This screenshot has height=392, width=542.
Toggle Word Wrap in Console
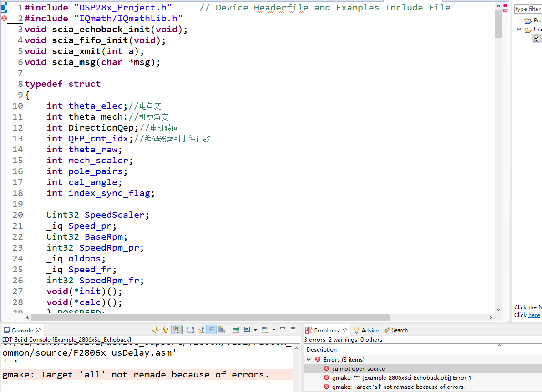coord(212,330)
